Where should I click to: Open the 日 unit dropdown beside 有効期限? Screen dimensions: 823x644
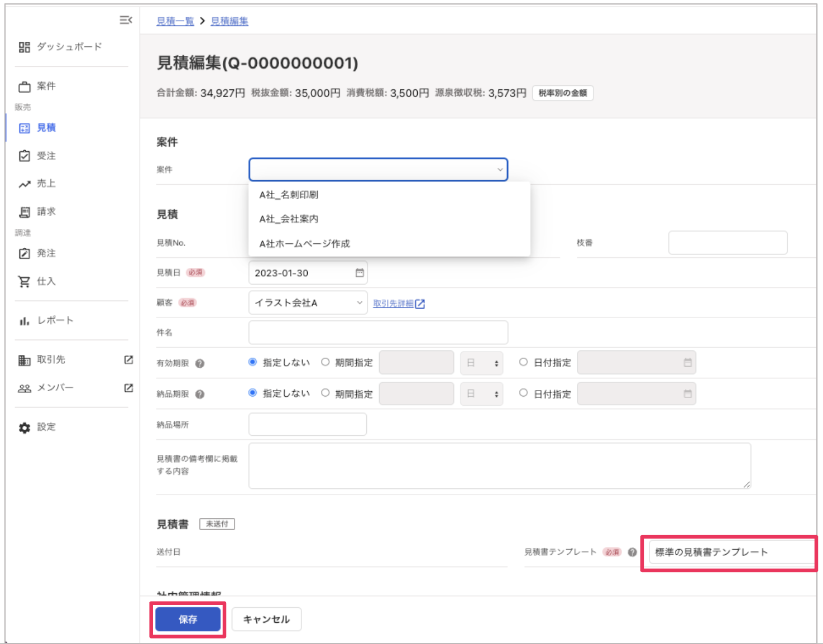[x=481, y=363]
